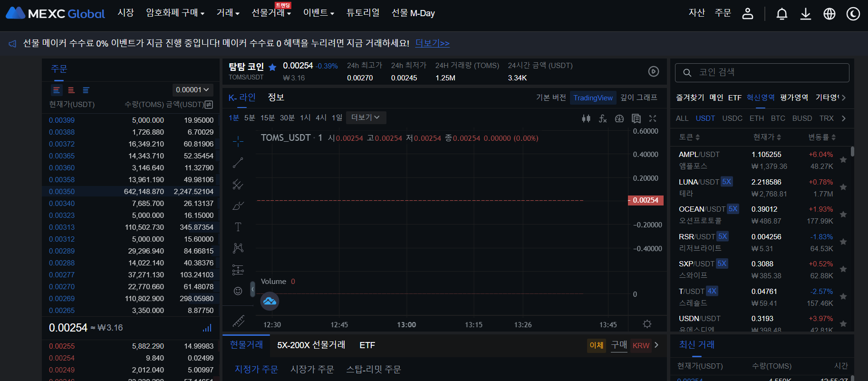868x381 pixels.
Task: Click the 코인 검색 search field
Action: point(762,73)
